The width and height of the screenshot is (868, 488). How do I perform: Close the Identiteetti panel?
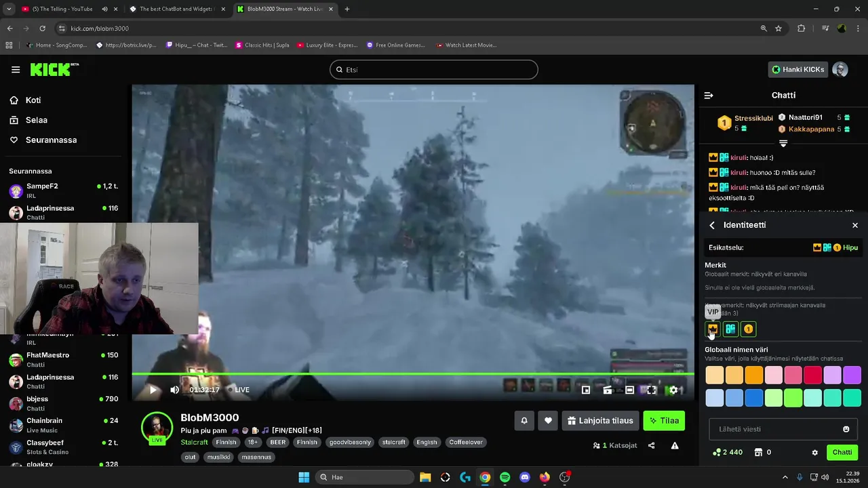(x=855, y=225)
